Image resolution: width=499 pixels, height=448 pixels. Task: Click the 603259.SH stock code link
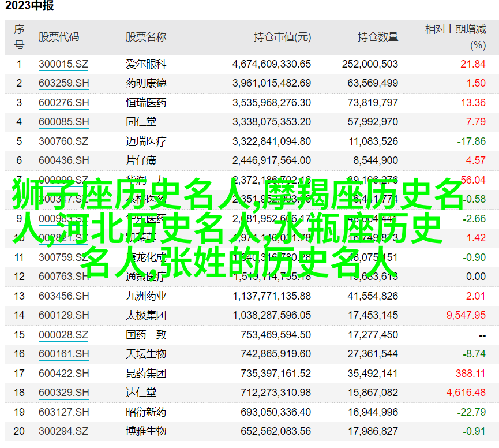click(64, 83)
